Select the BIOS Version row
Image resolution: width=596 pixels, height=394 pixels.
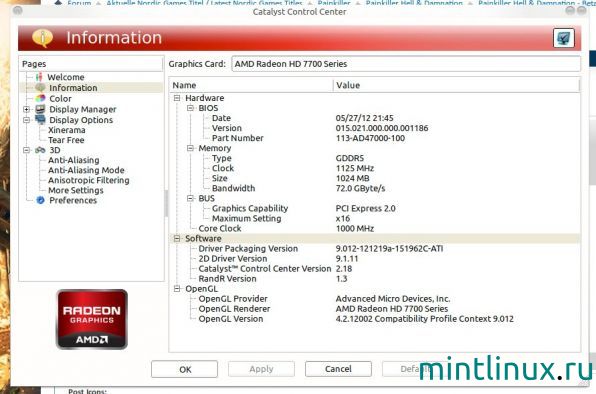coord(375,128)
